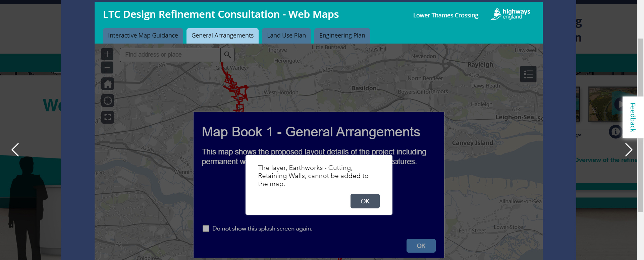Switch to Land Use Plan tab
The image size is (644, 260).
tap(286, 36)
